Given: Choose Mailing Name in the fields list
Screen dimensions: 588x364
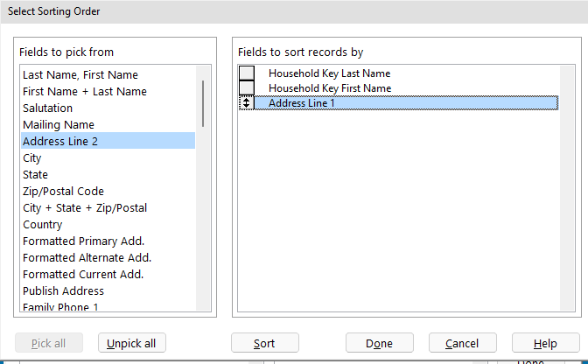Looking at the screenshot, I should click(59, 125).
